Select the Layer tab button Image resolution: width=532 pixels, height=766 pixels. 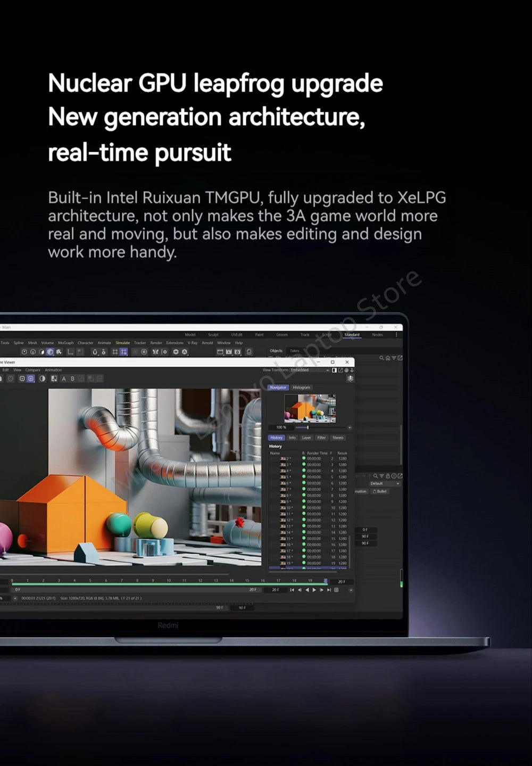click(x=306, y=438)
